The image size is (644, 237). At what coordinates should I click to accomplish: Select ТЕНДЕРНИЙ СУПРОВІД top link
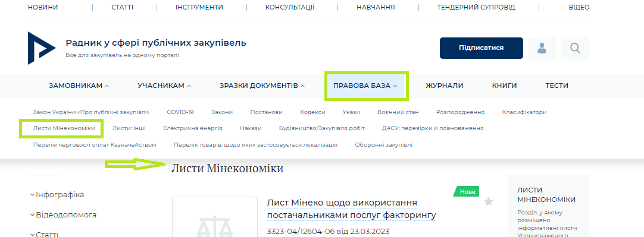(476, 7)
